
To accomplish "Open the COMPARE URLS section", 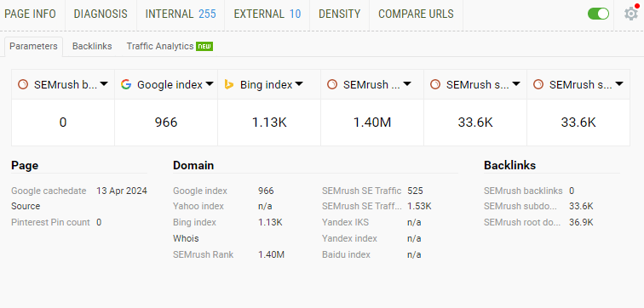I will (416, 14).
